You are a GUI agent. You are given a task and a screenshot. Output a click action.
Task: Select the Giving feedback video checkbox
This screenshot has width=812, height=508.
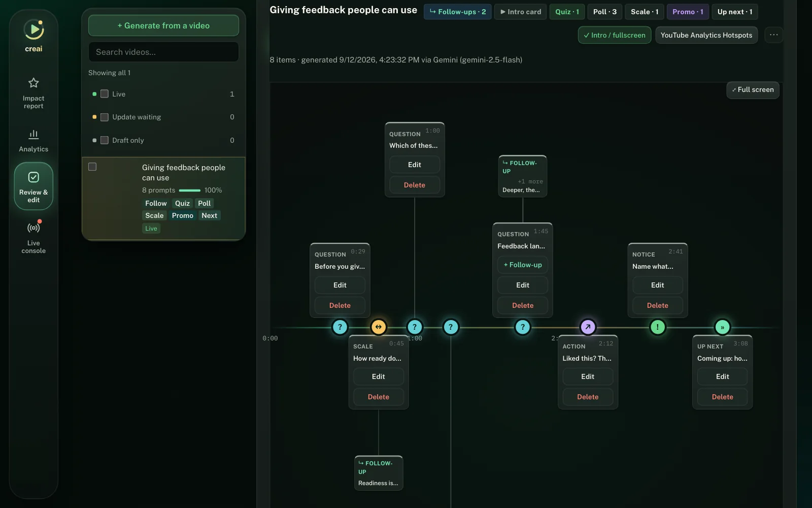pos(92,167)
